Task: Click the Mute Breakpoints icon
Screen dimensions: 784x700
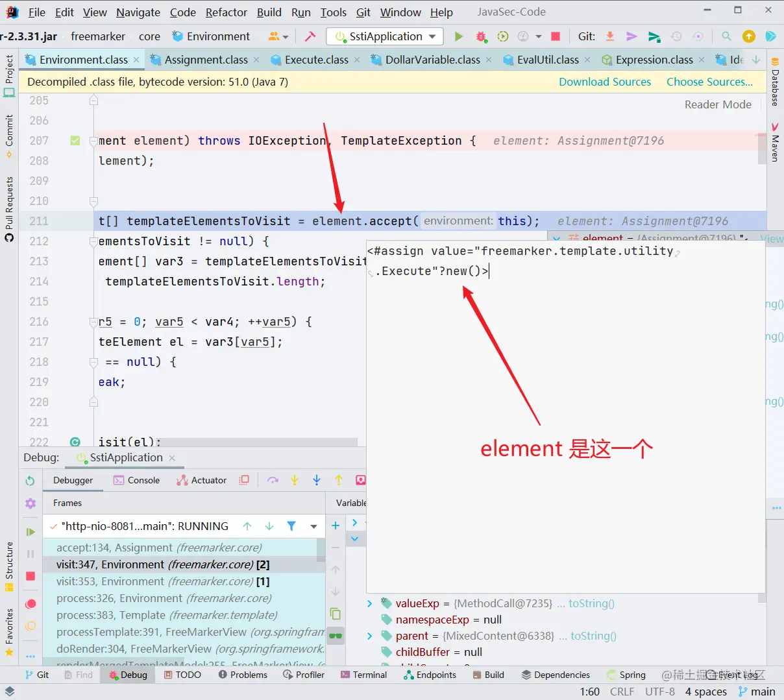Action: [x=30, y=626]
